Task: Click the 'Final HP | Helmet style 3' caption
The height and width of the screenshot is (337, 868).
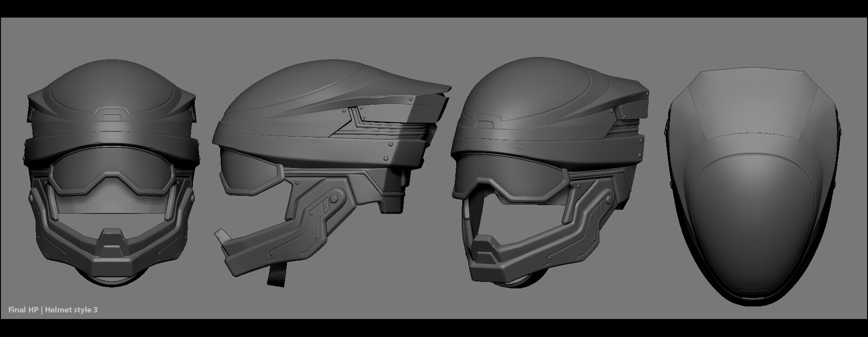Action: pyautogui.click(x=53, y=310)
